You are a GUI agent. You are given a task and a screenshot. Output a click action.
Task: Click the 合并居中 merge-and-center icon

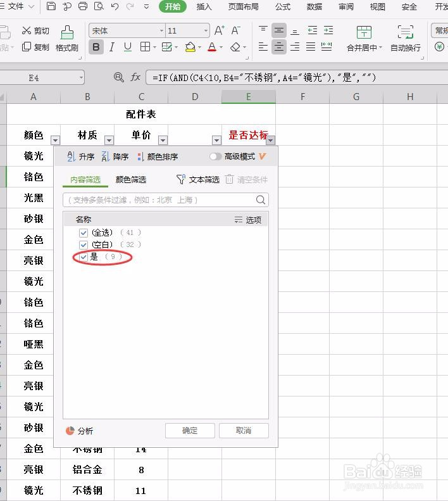coord(364,32)
